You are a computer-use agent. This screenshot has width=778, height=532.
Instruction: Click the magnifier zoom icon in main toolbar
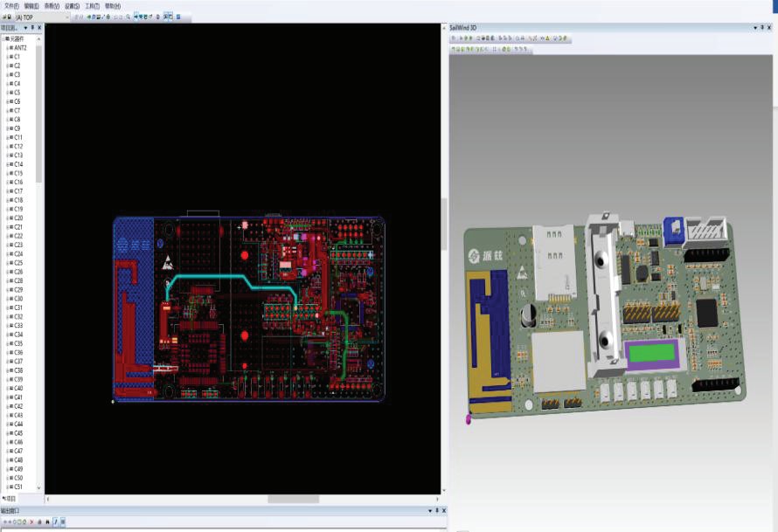pyautogui.click(x=129, y=17)
